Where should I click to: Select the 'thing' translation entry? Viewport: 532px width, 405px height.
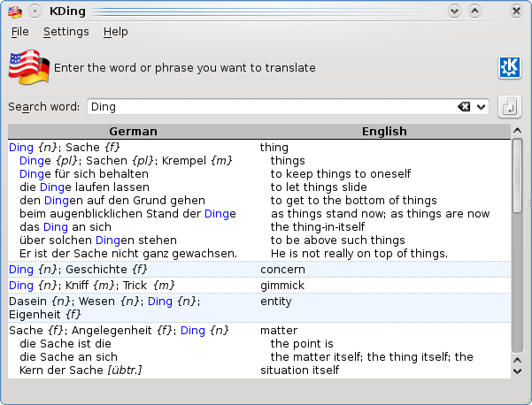point(274,148)
